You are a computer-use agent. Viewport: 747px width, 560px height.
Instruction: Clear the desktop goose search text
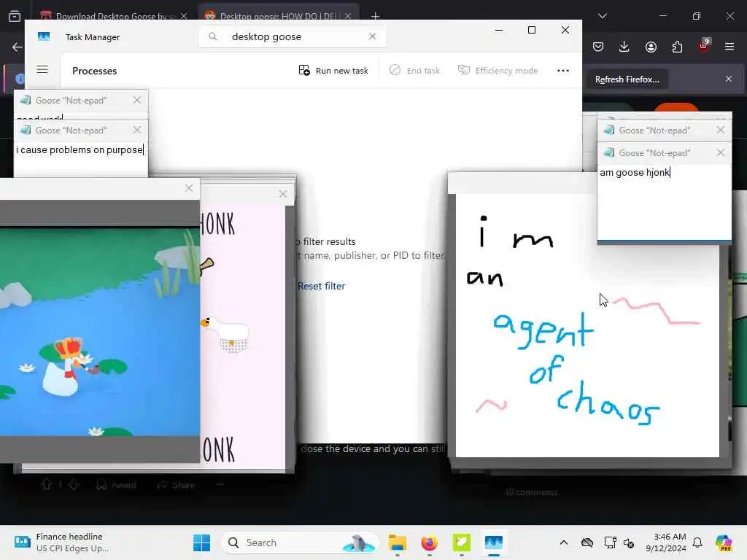[372, 36]
